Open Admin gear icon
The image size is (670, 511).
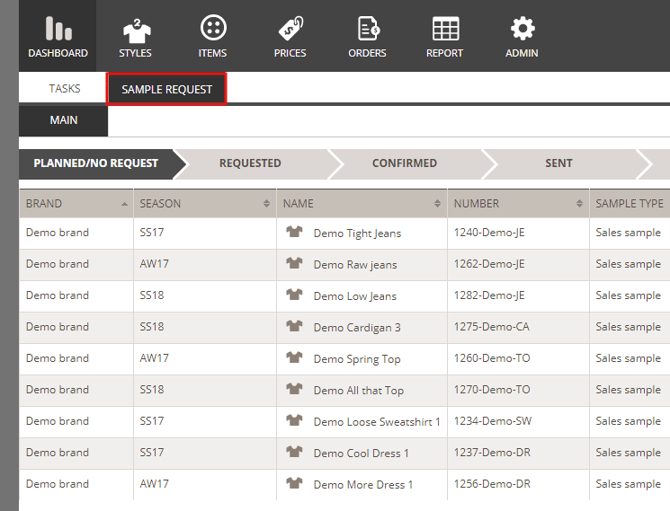522,29
